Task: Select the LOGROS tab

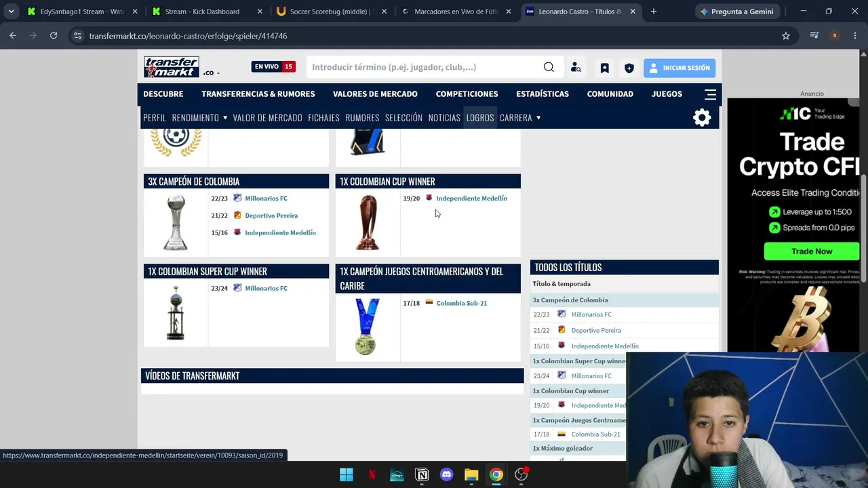Action: (480, 118)
